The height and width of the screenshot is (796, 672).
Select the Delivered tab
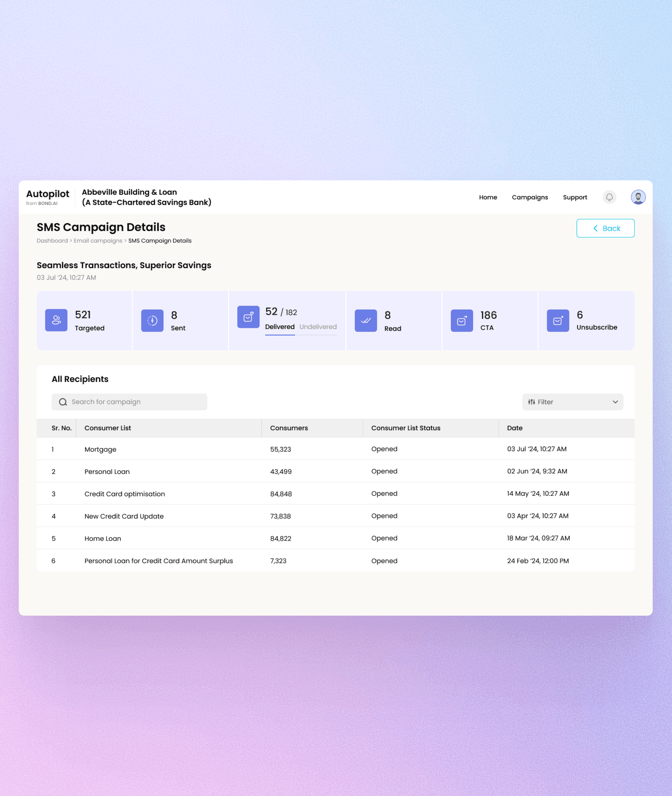280,327
